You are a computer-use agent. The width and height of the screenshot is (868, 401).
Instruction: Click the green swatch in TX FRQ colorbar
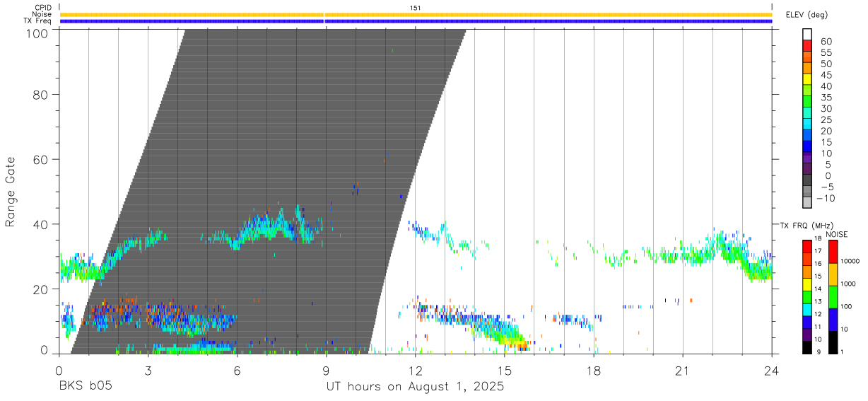(x=807, y=296)
